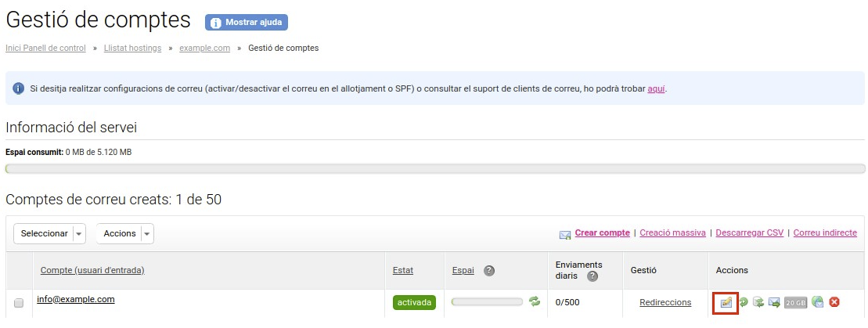
Task: Open webmail via globe envelope icon
Action: tap(818, 302)
